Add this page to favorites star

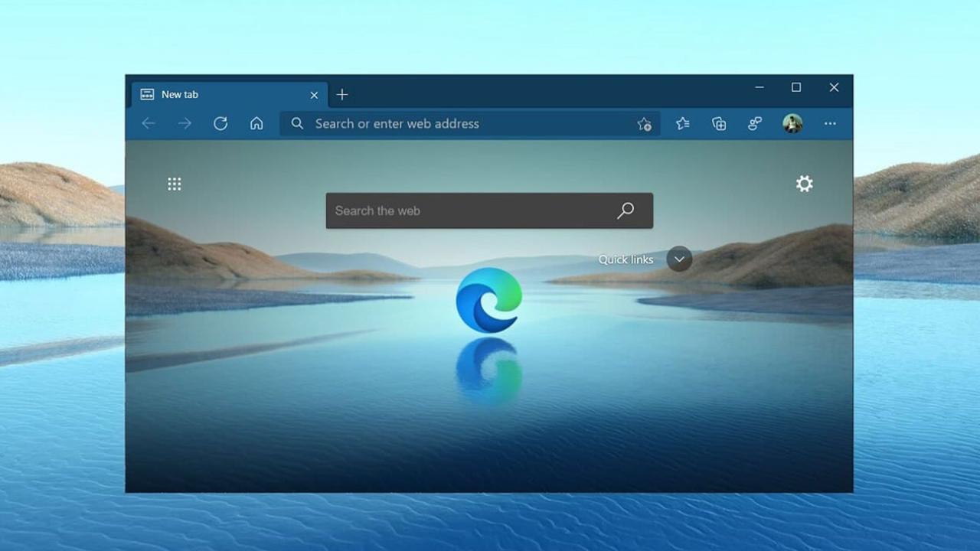pos(645,124)
